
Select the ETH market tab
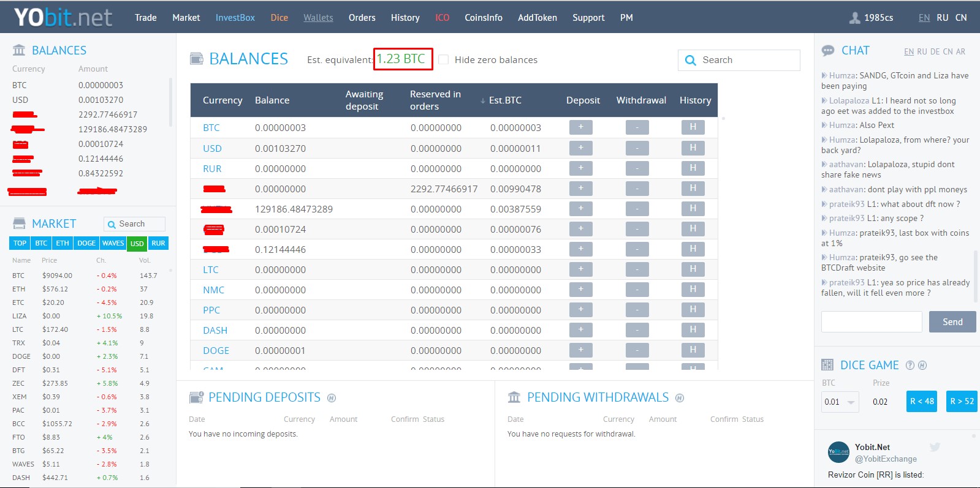pos(63,243)
